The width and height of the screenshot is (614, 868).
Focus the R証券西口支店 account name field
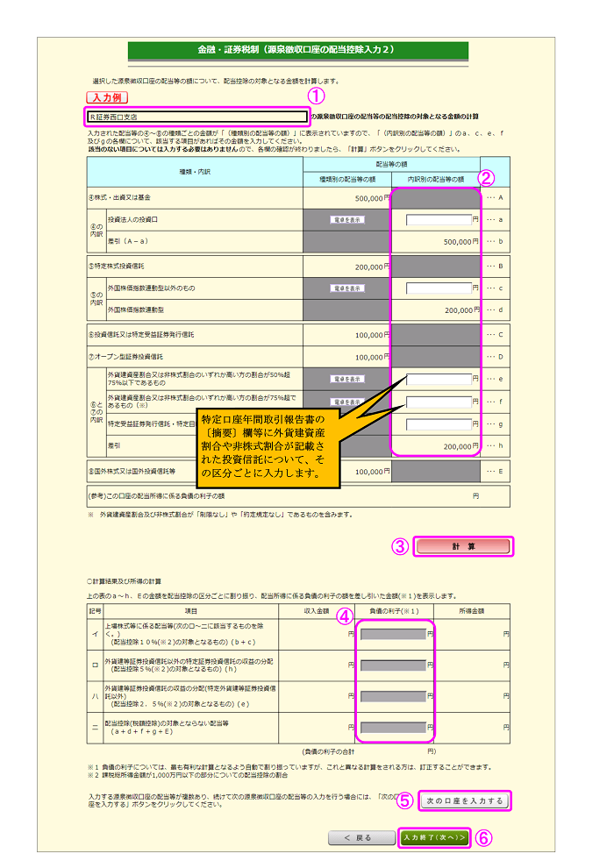[197, 117]
